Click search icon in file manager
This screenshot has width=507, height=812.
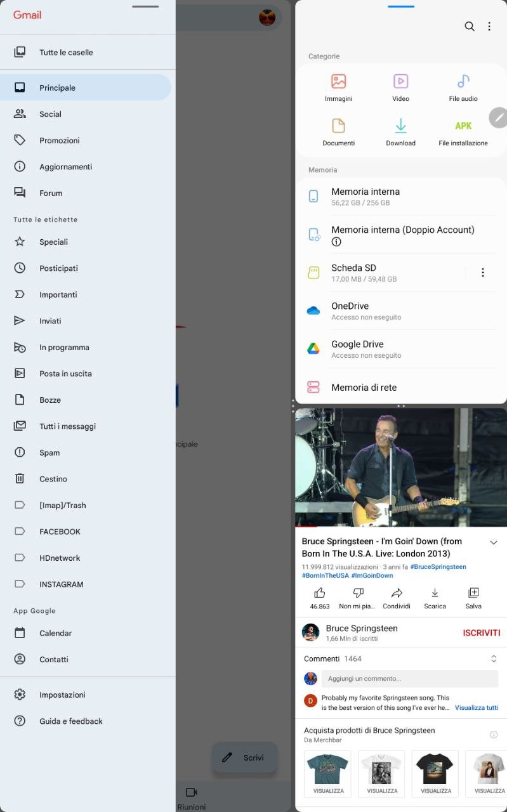(x=470, y=26)
